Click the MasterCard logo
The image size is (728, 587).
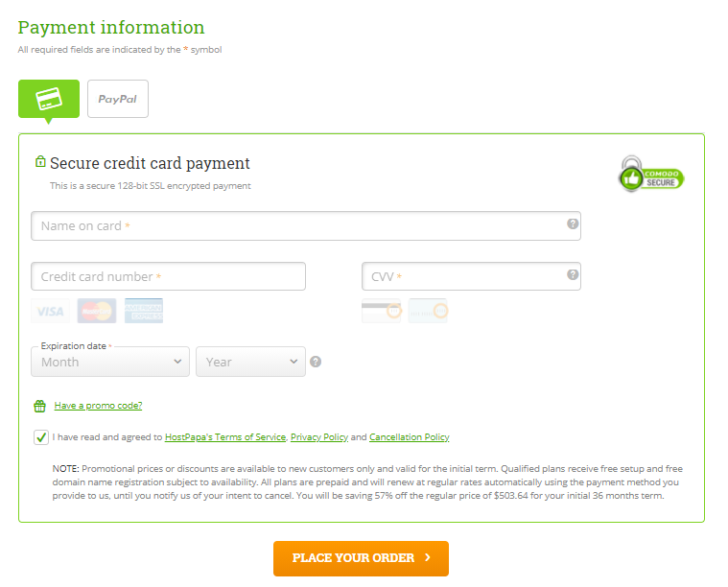pos(97,311)
